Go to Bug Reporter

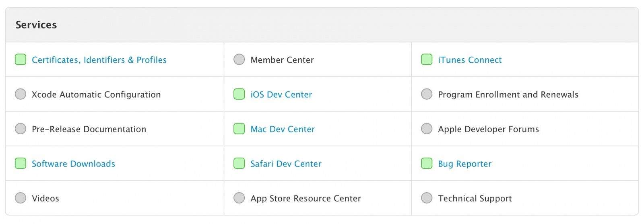(x=464, y=164)
